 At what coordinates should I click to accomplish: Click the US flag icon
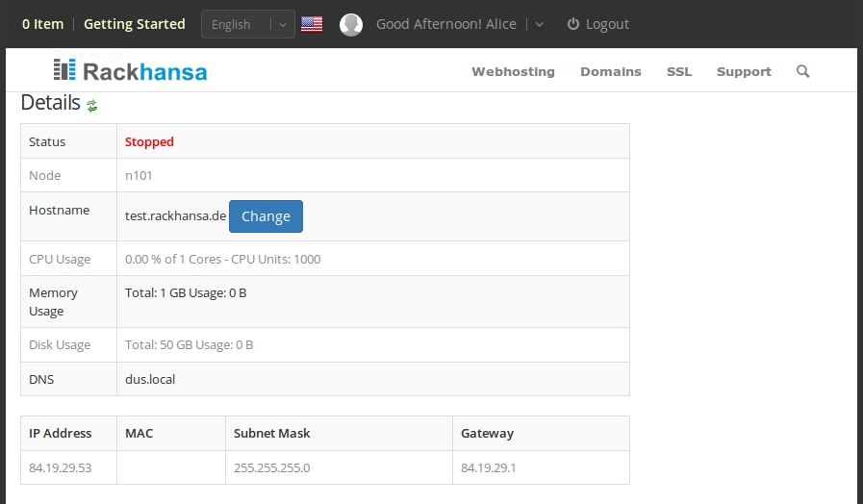(312, 24)
